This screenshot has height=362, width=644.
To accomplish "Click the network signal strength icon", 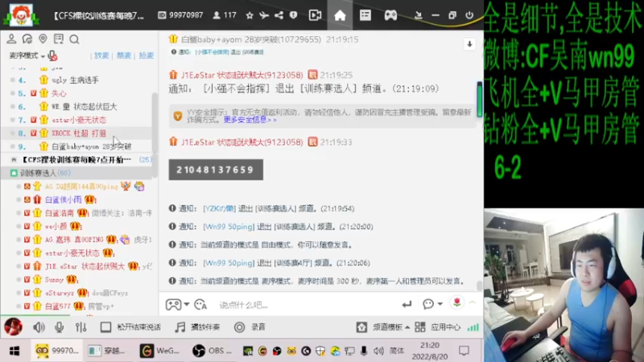I will [473, 327].
